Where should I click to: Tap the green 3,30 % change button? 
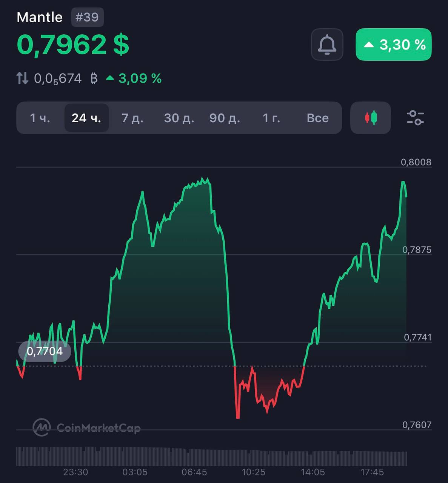(x=394, y=45)
